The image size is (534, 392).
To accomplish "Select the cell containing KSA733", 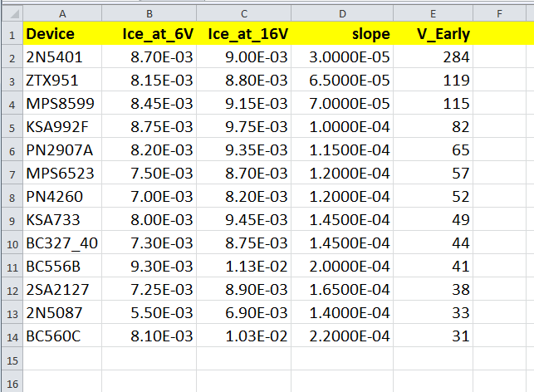I will (62, 219).
